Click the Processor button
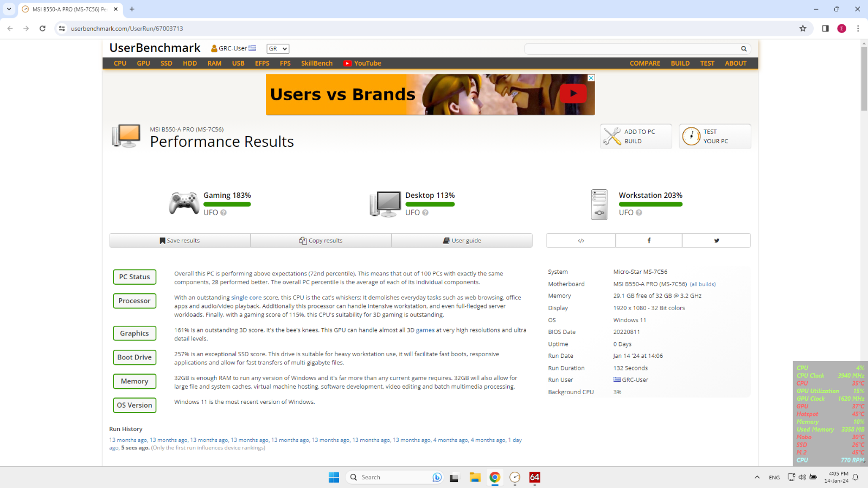868x488 pixels. click(x=135, y=301)
